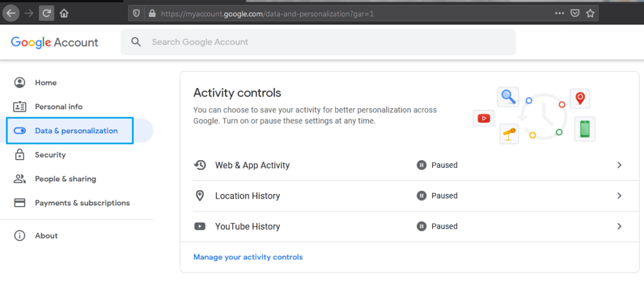Go to Personal info in sidebar
Viewport: 644px width, 282px height.
pos(58,107)
